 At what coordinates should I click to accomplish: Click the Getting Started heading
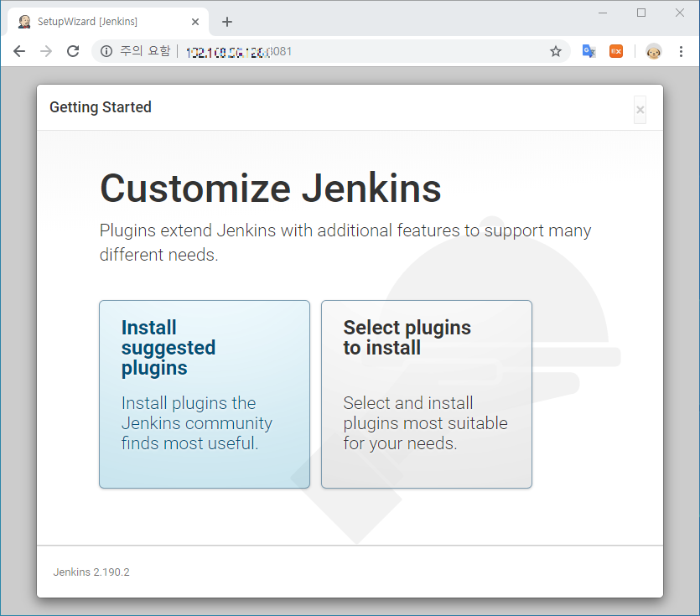tap(101, 107)
